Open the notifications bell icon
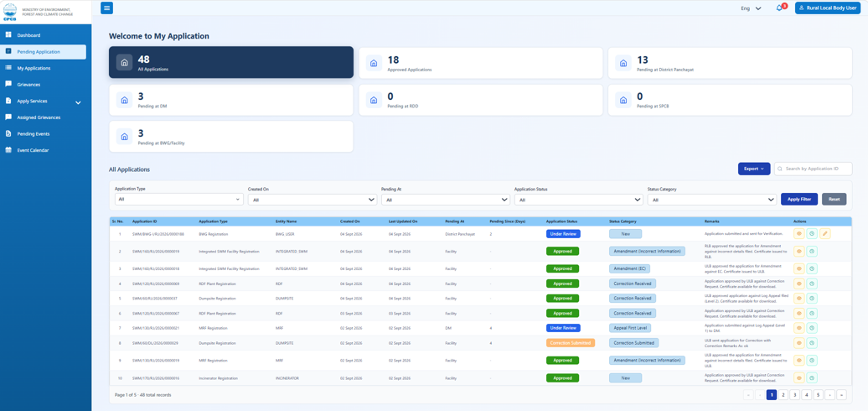Viewport: 868px width, 411px height. [779, 8]
